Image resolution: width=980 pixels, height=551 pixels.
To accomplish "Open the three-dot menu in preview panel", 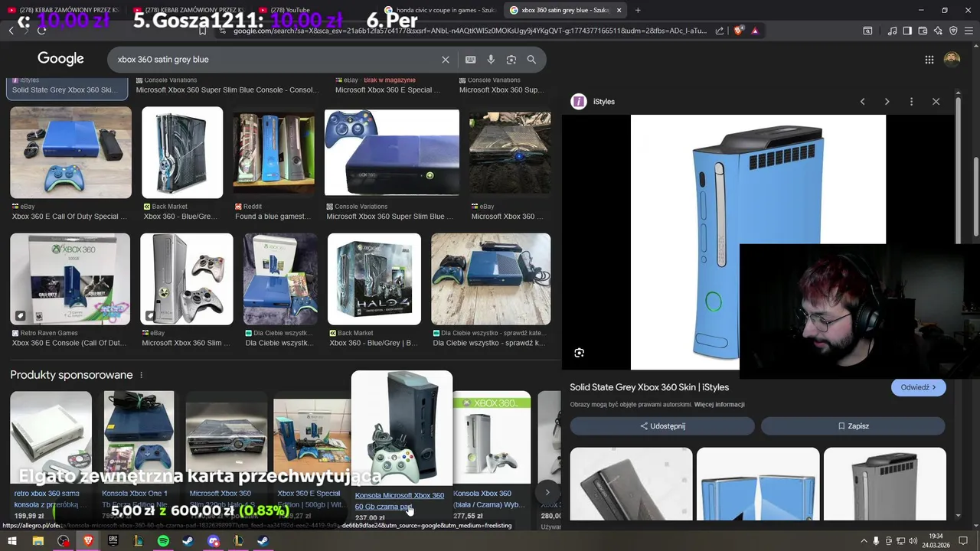I will pyautogui.click(x=911, y=102).
